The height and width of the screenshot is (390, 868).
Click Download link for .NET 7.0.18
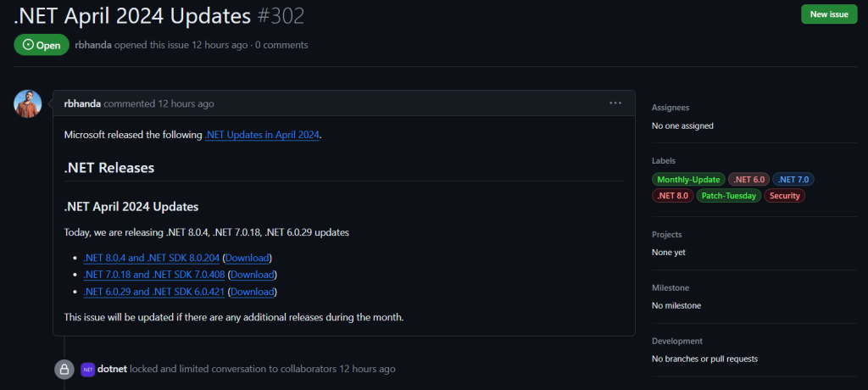pyautogui.click(x=253, y=275)
